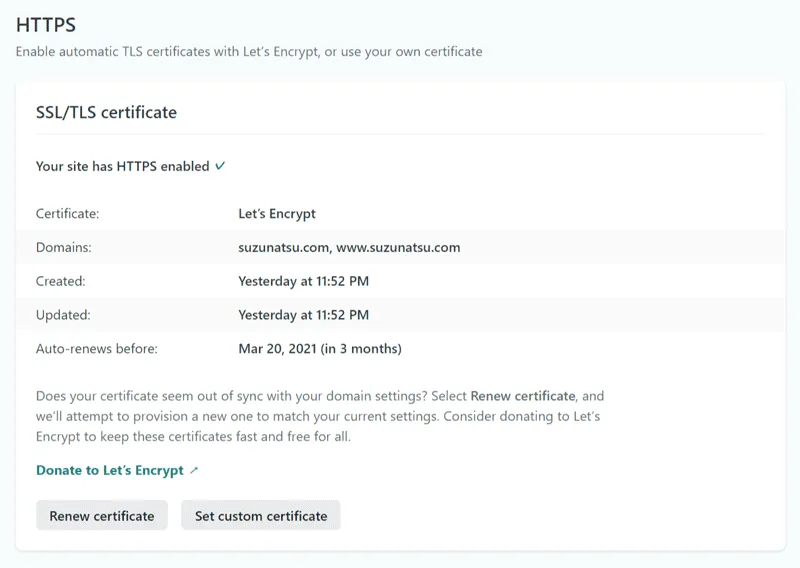Click the external-link arrow beside Donate link

[194, 471]
